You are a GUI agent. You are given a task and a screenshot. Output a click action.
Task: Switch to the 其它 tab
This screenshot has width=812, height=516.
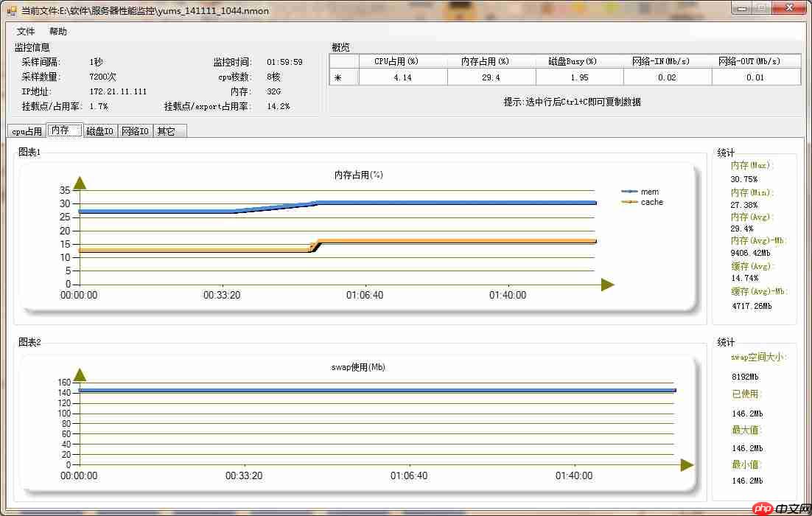tap(168, 130)
